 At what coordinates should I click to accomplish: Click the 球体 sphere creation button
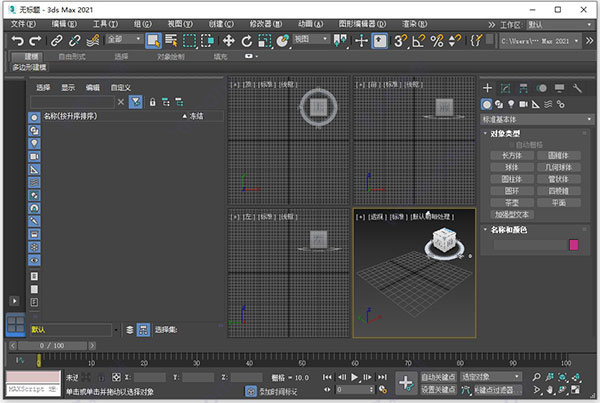(511, 167)
